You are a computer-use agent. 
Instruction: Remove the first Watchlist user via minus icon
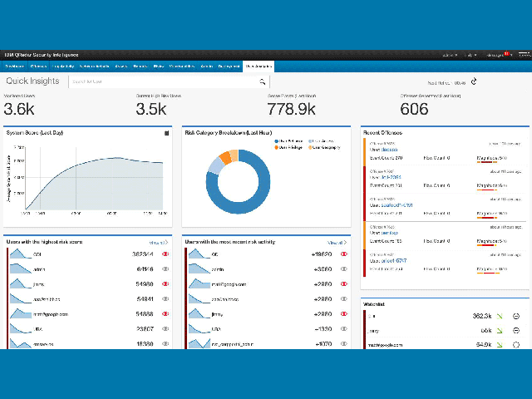coord(516,317)
